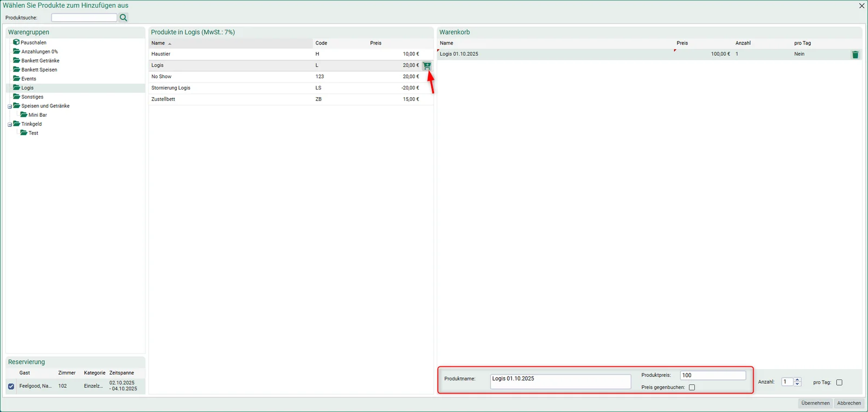Viewport: 868px width, 412px height.
Task: Add Logis to cart via cart icon
Action: (x=427, y=66)
